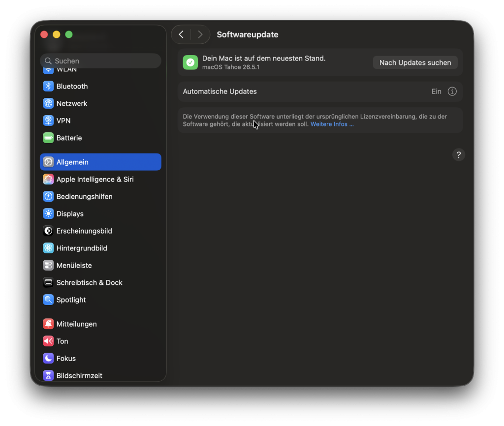Click the Spotlight magnifier icon
This screenshot has width=504, height=426.
[x=48, y=300]
